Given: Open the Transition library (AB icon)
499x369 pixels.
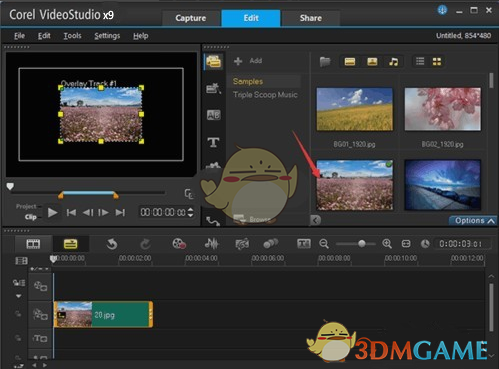Looking at the screenshot, I should tap(213, 115).
